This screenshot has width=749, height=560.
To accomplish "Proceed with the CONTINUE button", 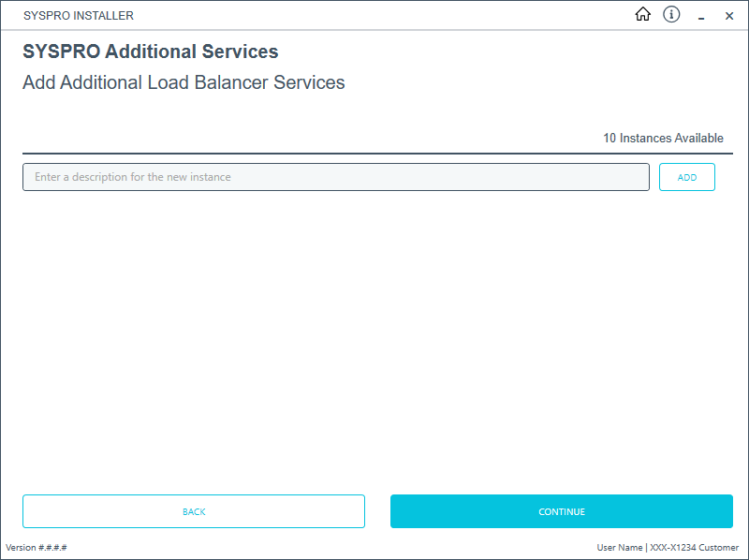I will pyautogui.click(x=561, y=511).
